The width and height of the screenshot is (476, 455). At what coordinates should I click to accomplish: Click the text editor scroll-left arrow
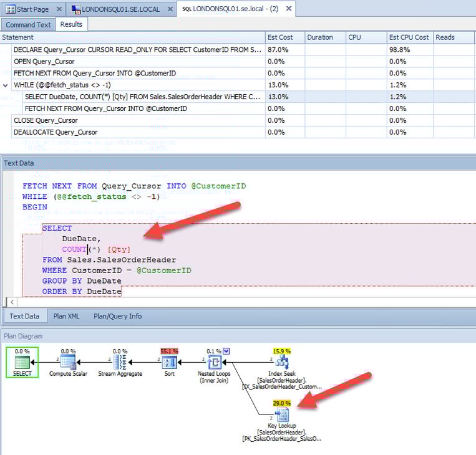point(12,302)
